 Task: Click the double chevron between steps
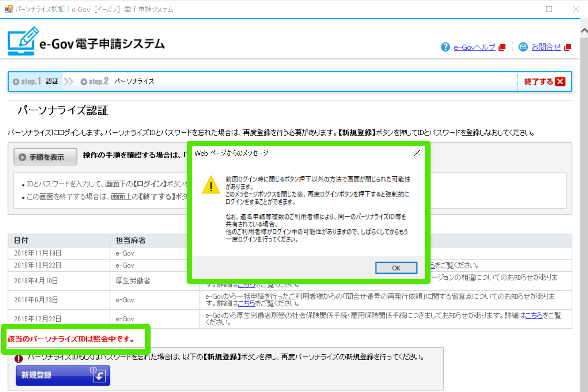69,81
